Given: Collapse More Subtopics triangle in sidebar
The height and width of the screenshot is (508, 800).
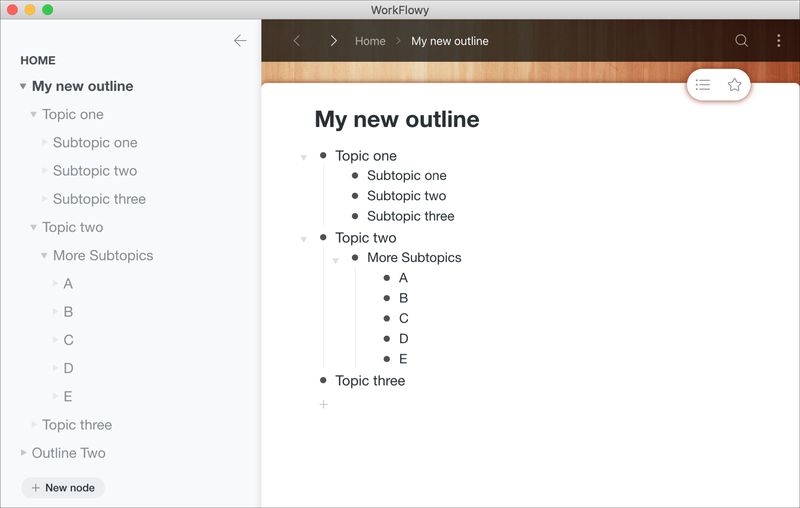Looking at the screenshot, I should point(44,256).
